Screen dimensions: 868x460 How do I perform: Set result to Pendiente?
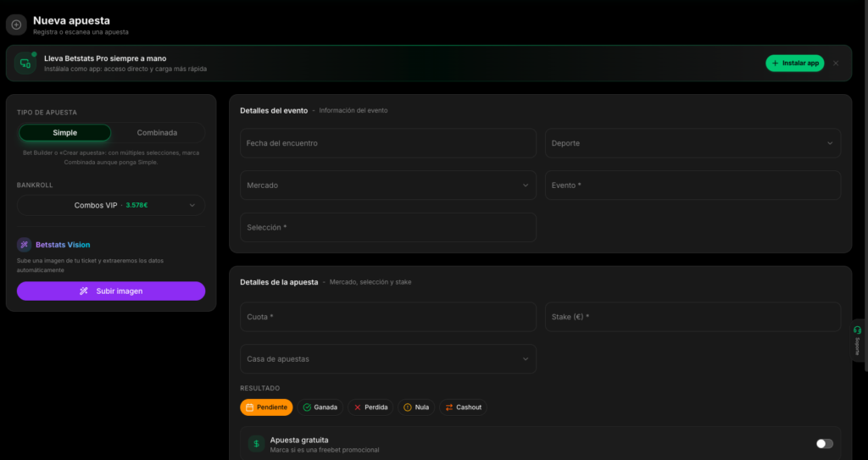click(266, 407)
